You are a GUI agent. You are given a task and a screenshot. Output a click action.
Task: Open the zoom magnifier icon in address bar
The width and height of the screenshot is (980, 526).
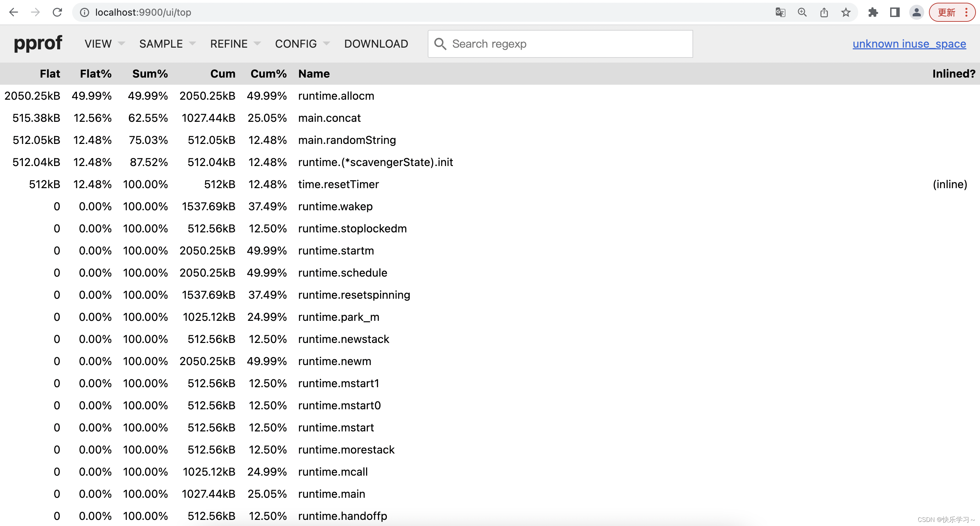802,13
